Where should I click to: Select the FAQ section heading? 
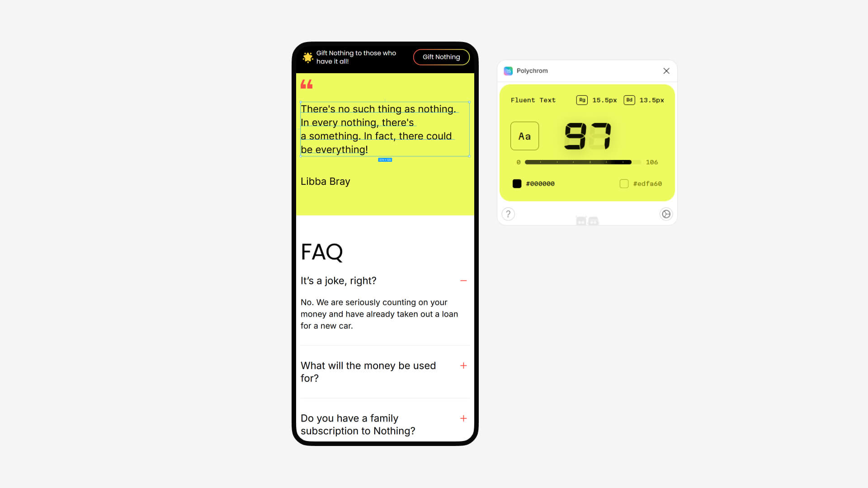pyautogui.click(x=322, y=251)
